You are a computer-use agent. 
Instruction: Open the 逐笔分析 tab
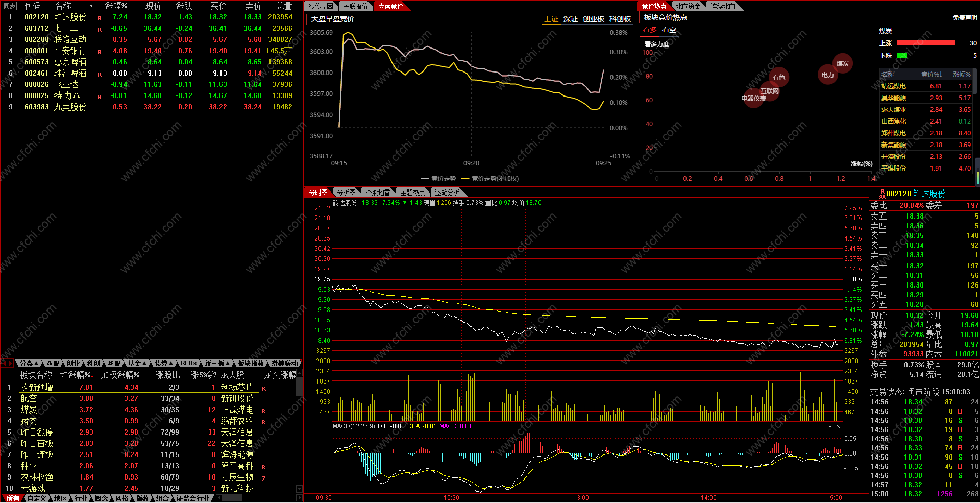click(x=447, y=193)
